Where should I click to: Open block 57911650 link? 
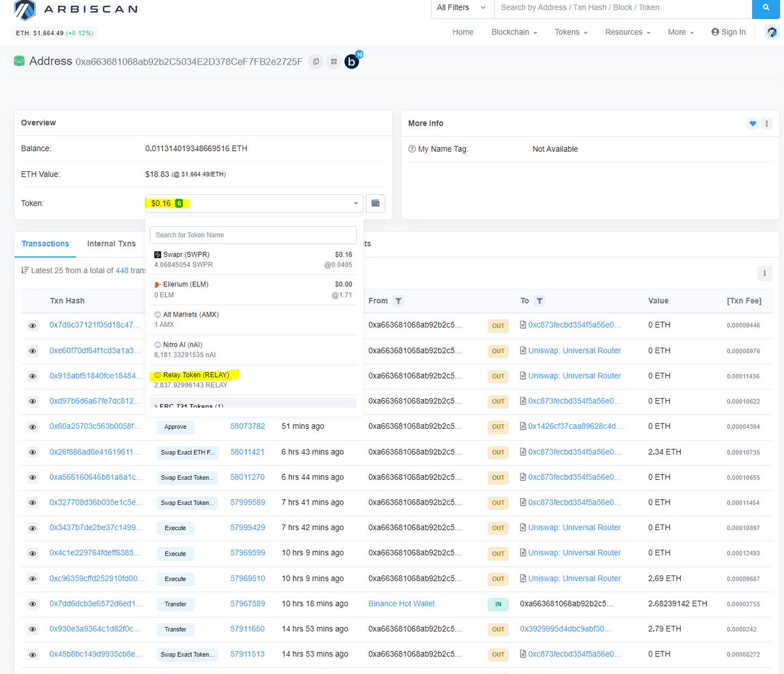click(x=248, y=629)
